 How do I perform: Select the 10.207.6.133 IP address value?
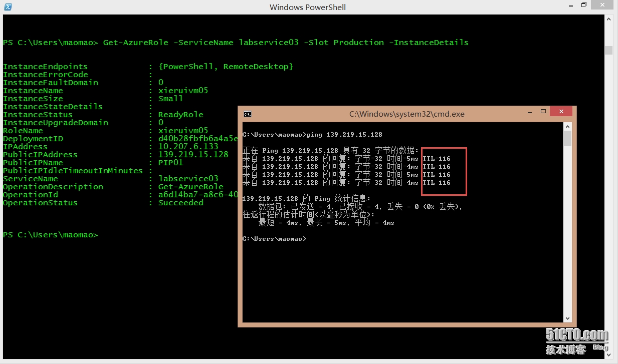pos(188,147)
